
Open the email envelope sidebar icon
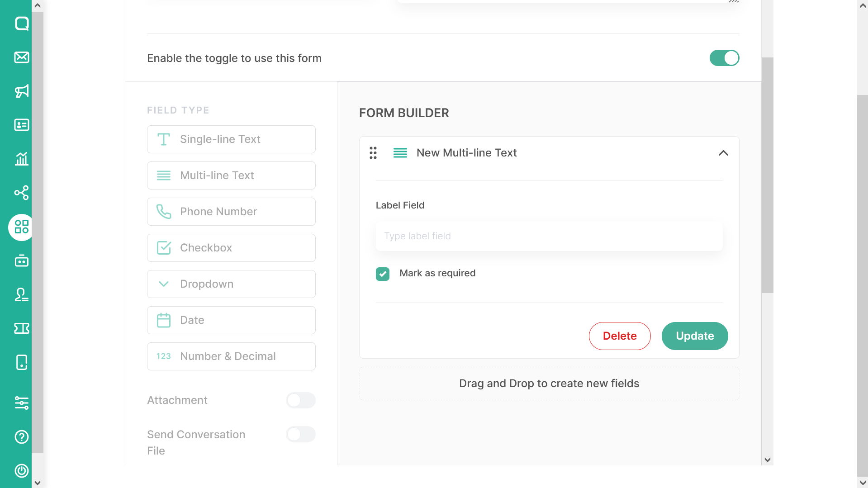point(21,57)
